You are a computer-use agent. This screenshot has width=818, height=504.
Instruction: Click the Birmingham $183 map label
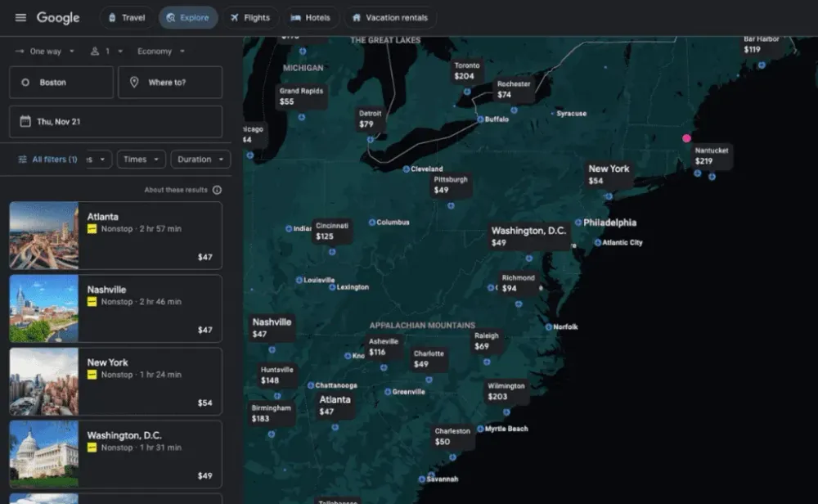point(271,413)
